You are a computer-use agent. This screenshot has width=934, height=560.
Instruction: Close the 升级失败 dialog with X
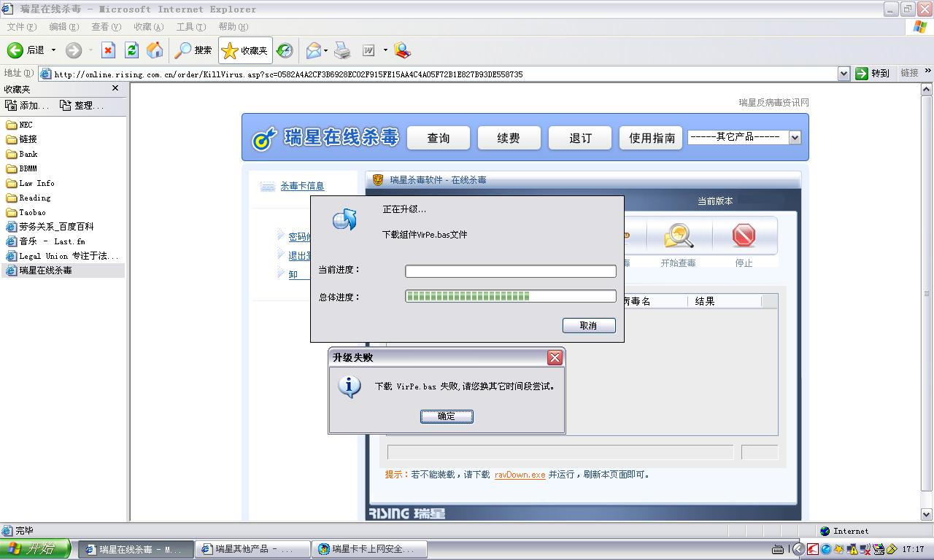click(x=555, y=357)
